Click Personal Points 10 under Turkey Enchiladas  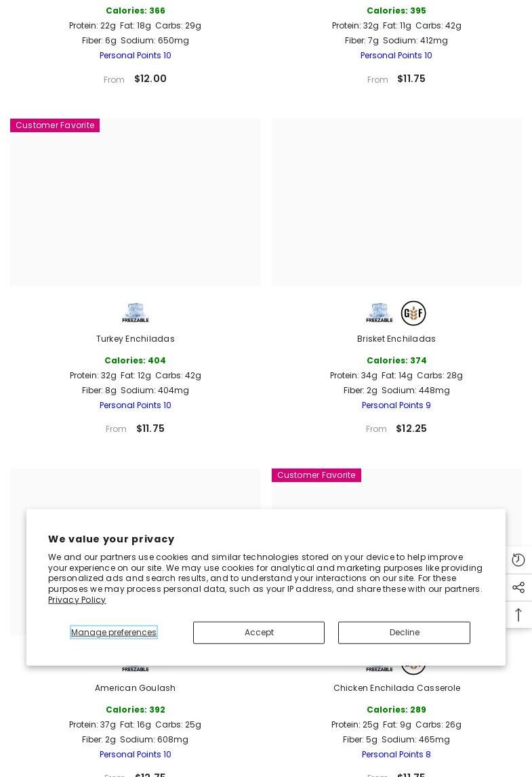click(x=136, y=405)
